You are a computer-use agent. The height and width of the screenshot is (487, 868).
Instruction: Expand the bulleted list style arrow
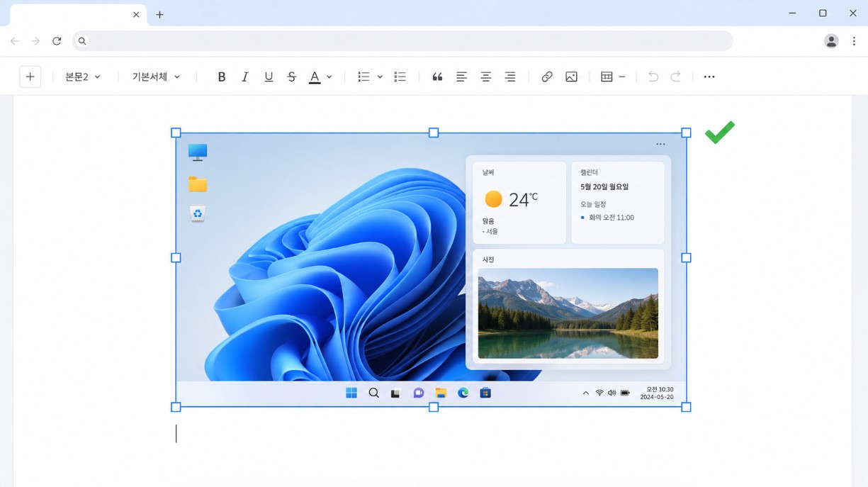pyautogui.click(x=380, y=77)
